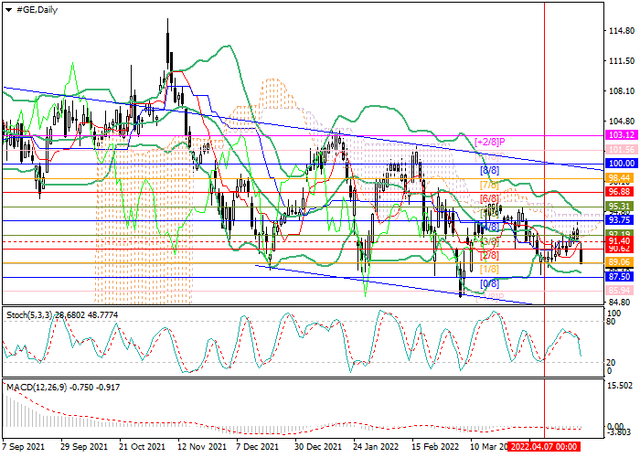Screen dimensions: 640x457
Task: Click the 20 level on Stochastic scale
Action: [x=611, y=363]
